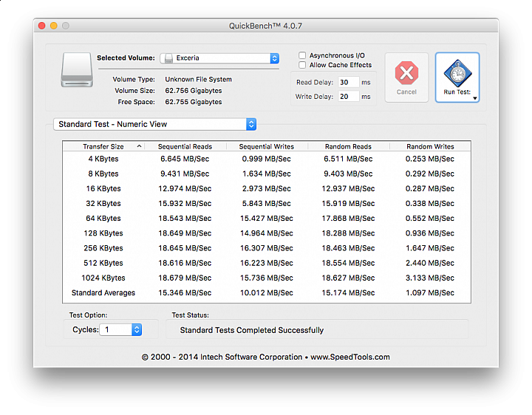This screenshot has height=415, width=532.
Task: Click the Run Test stopwatch button
Action: (x=457, y=78)
